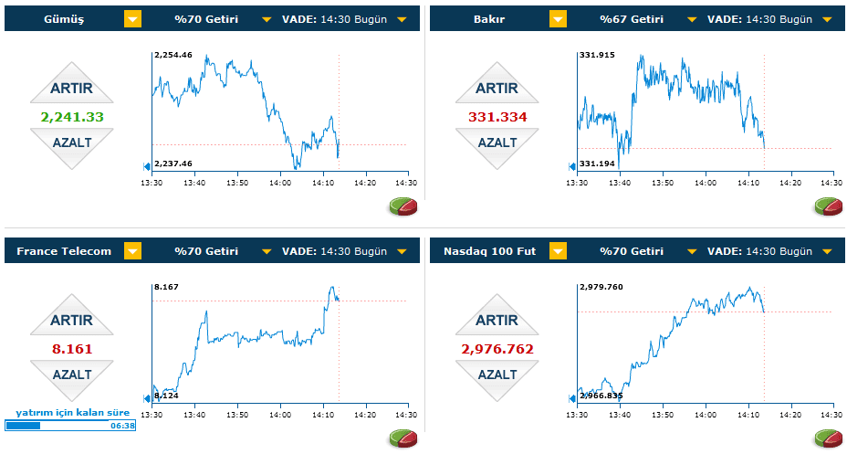Expand yellow asset dropdown next to France Telecom
868x454 pixels.
click(x=133, y=251)
